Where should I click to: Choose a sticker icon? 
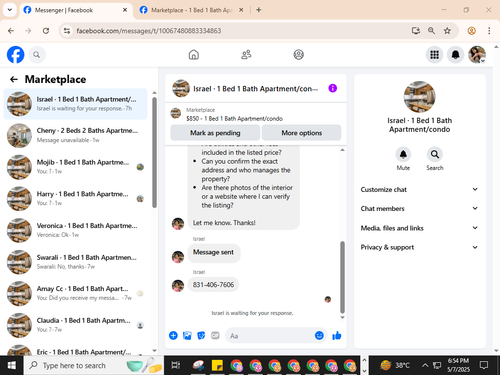(201, 336)
